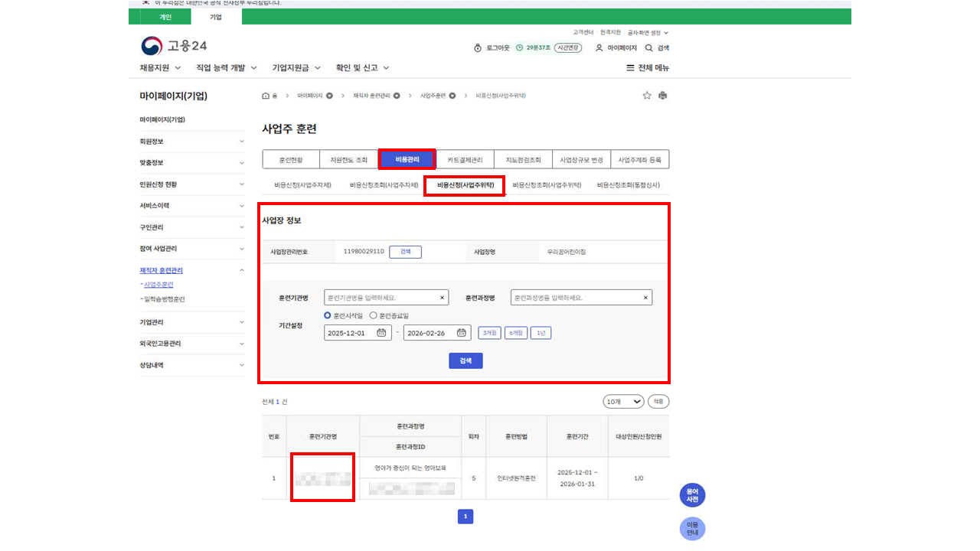Viewport: 980px width, 551px height.
Task: Clear the 훈련과정명 field with X icon
Action: (x=645, y=298)
